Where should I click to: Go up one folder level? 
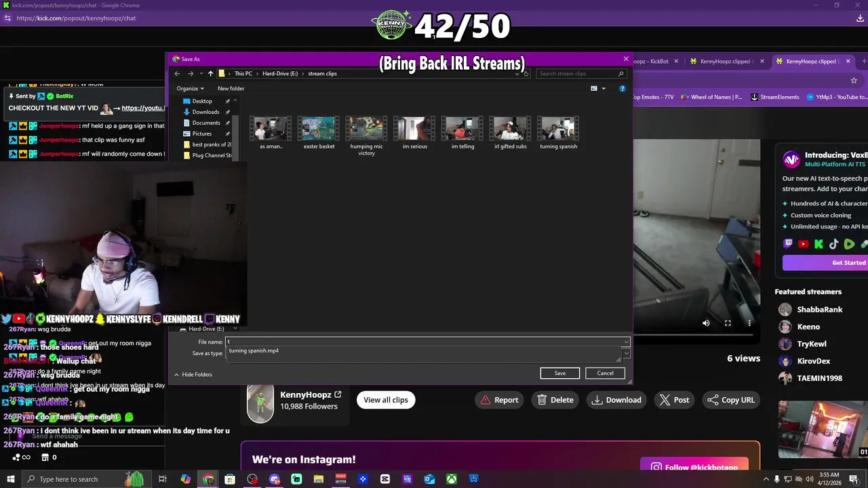pos(210,73)
